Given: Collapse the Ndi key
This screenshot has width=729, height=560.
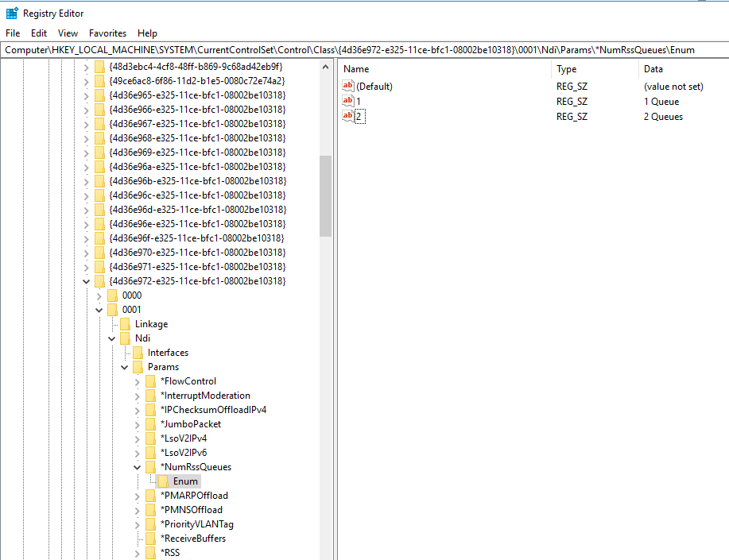Looking at the screenshot, I should (x=111, y=339).
